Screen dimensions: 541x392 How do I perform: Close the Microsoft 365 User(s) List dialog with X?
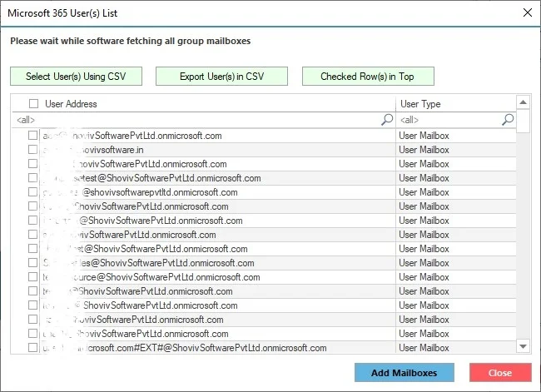pyautogui.click(x=527, y=12)
